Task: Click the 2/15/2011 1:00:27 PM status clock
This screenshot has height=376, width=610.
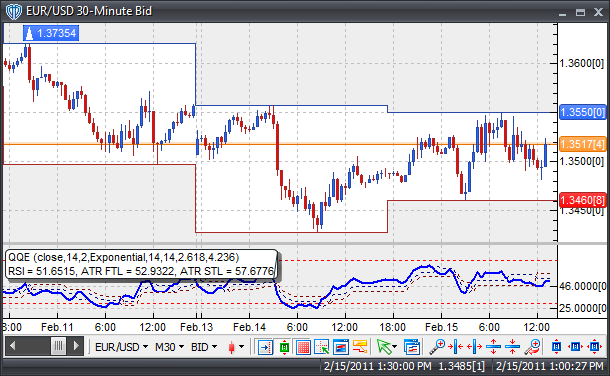Action: [549, 366]
